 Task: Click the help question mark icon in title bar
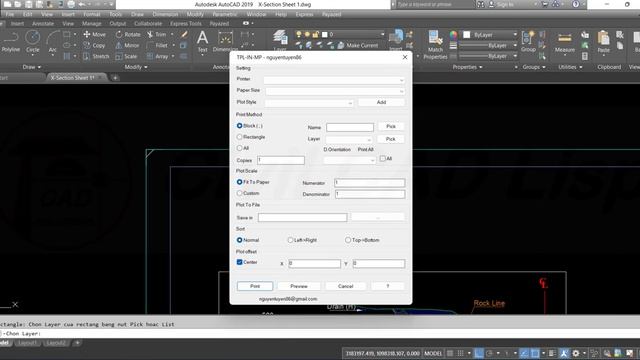[576, 4]
